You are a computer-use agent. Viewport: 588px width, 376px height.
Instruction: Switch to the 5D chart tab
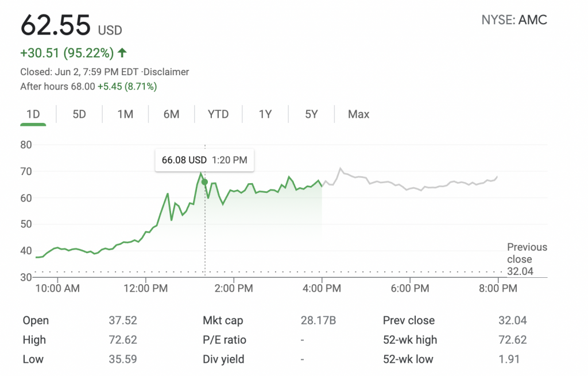(79, 114)
